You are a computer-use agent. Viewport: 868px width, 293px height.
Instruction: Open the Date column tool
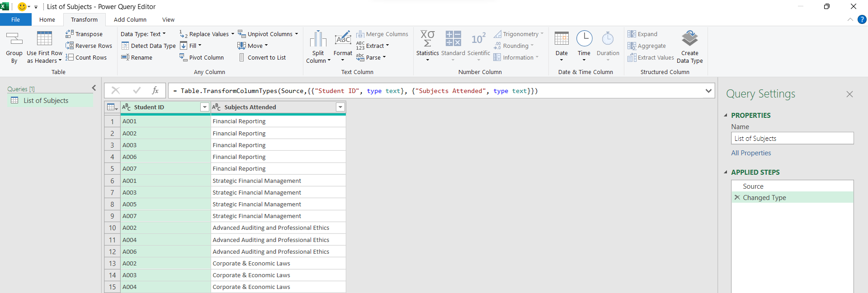561,47
